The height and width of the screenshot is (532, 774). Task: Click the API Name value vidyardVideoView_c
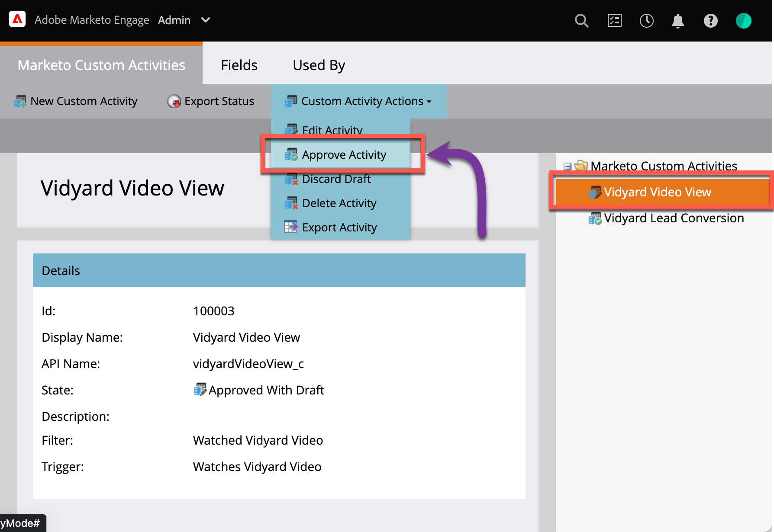tap(248, 364)
